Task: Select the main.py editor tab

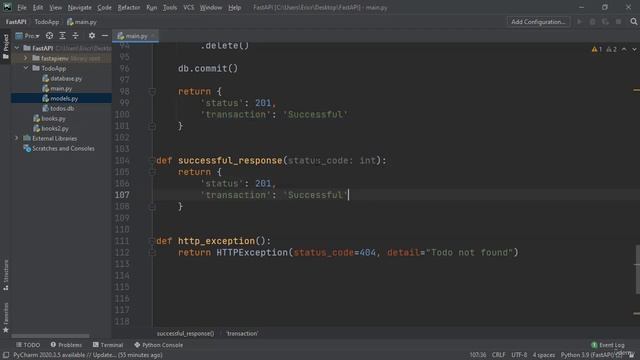Action: (x=136, y=36)
